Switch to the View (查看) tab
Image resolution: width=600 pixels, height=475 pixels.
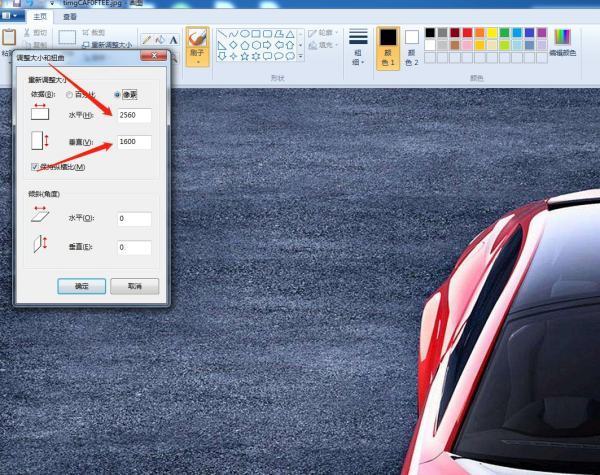point(69,17)
